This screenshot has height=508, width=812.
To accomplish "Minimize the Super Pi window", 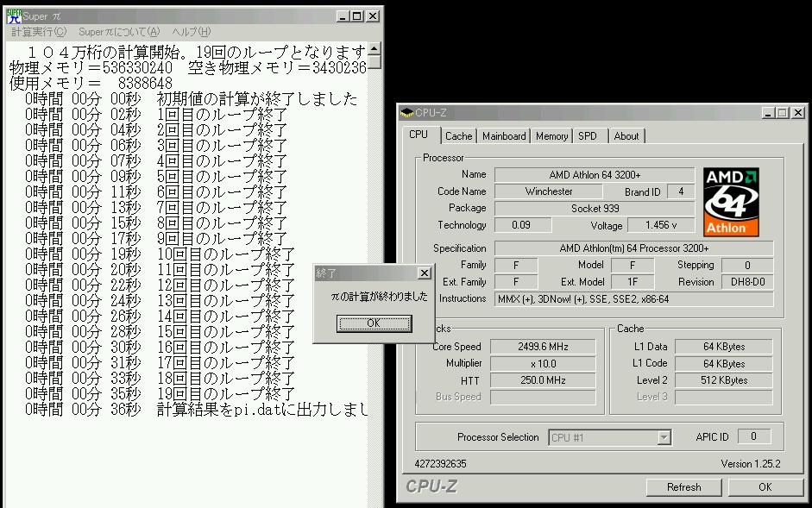I will [343, 16].
